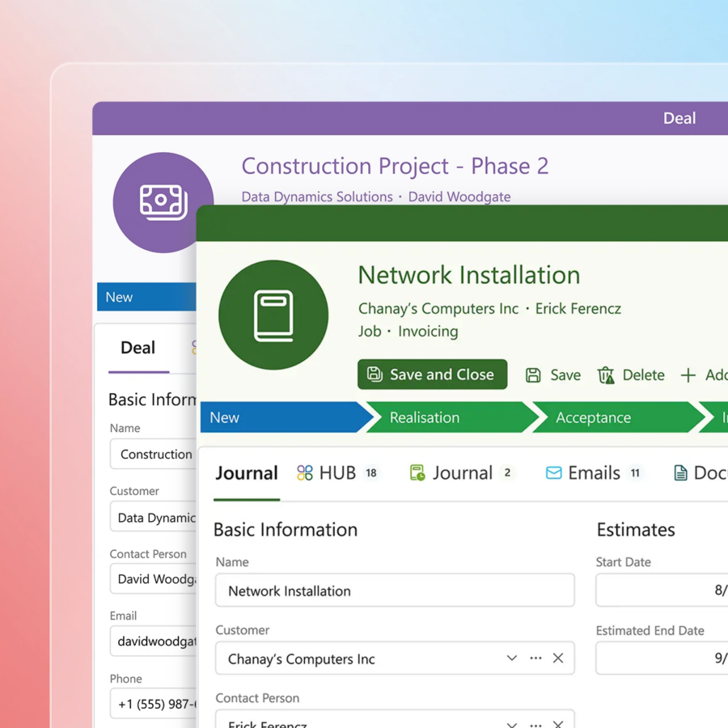728x728 pixels.
Task: Click the HUB tab icon
Action: pyautogui.click(x=305, y=473)
